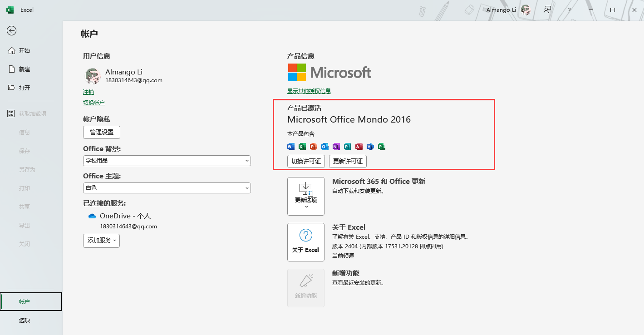The height and width of the screenshot is (335, 644).
Task: Click the OneNote icon in included products
Action: pos(336,147)
